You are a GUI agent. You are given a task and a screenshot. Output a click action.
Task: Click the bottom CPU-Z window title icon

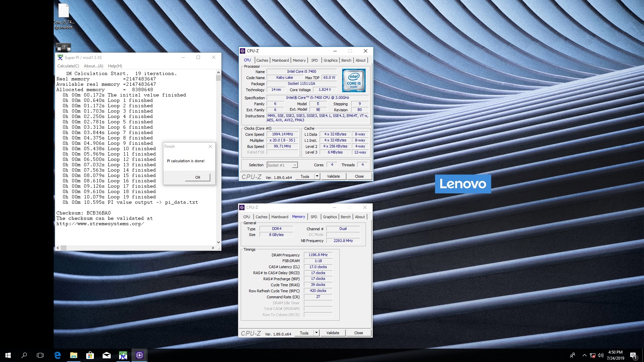[242, 207]
